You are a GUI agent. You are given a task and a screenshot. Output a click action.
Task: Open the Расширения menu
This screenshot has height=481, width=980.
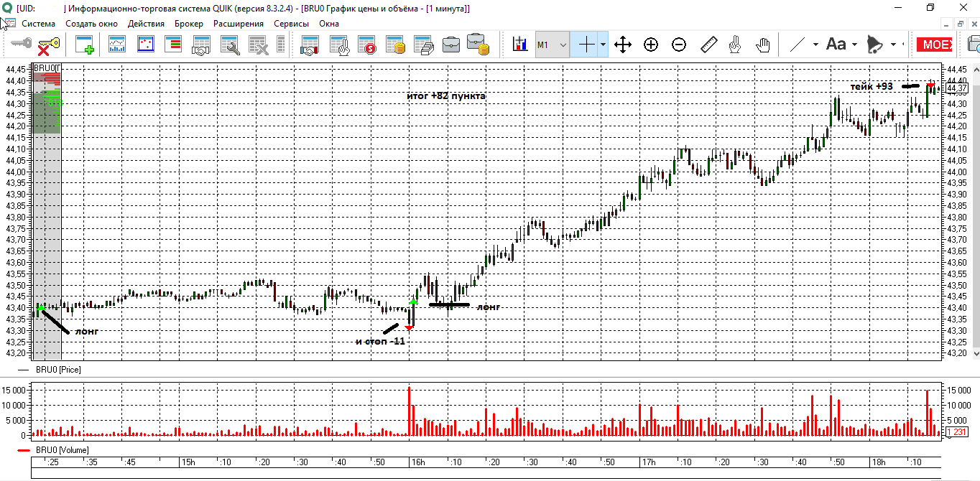pos(239,24)
